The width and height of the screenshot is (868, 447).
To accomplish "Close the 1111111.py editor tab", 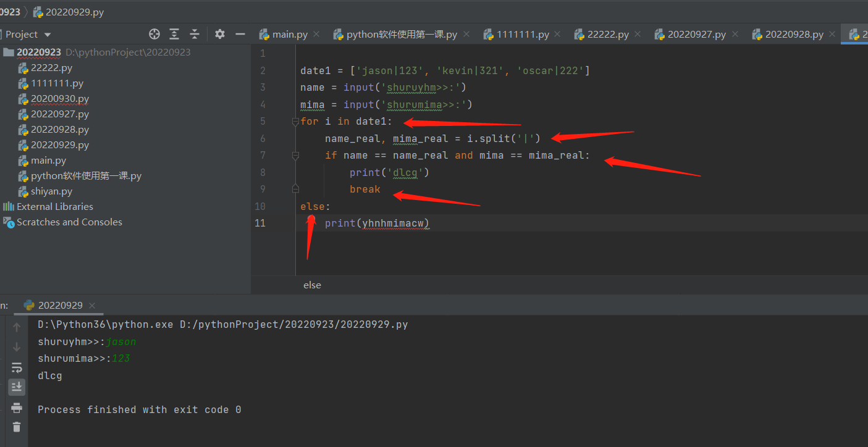I will tap(558, 35).
